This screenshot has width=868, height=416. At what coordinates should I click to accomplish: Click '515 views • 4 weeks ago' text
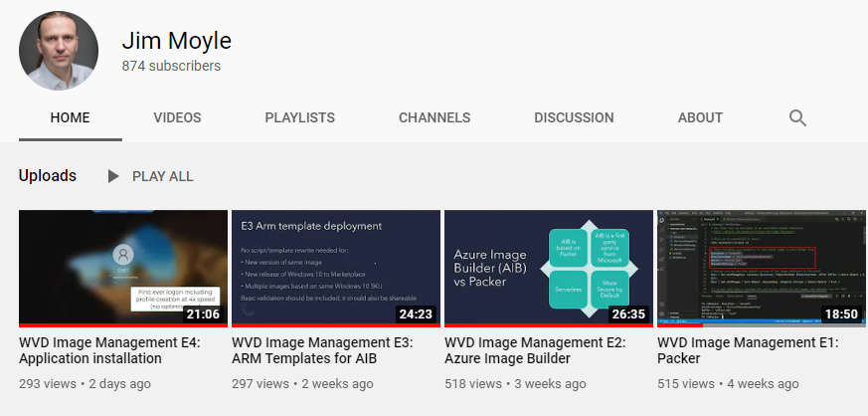pos(728,384)
